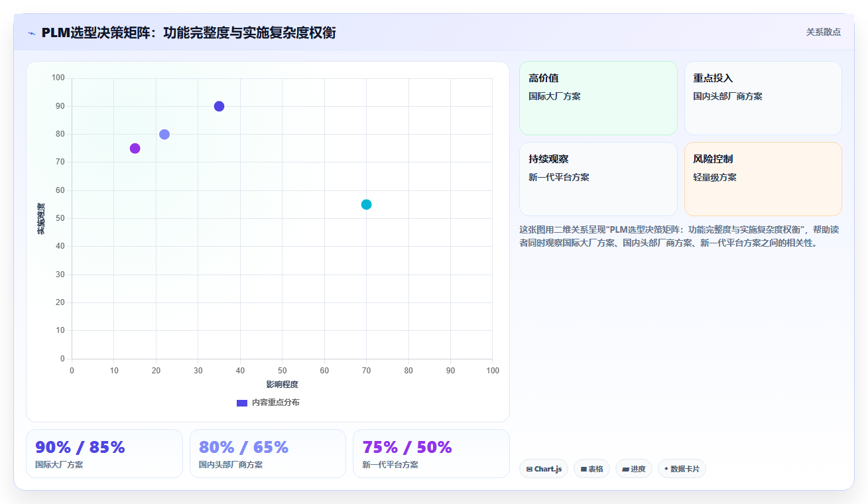Click the 影响程度 x-axis label
This screenshot has height=504, width=868.
(x=282, y=385)
